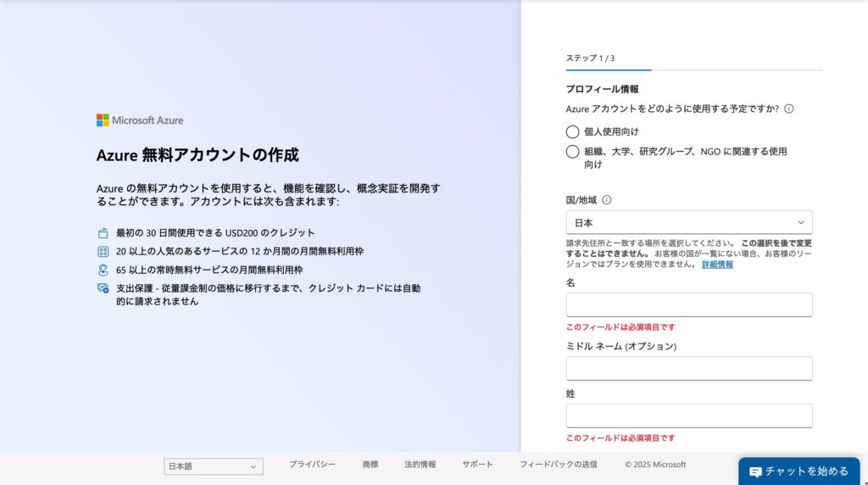
Task: Click the 姓 last name input field
Action: tap(688, 415)
